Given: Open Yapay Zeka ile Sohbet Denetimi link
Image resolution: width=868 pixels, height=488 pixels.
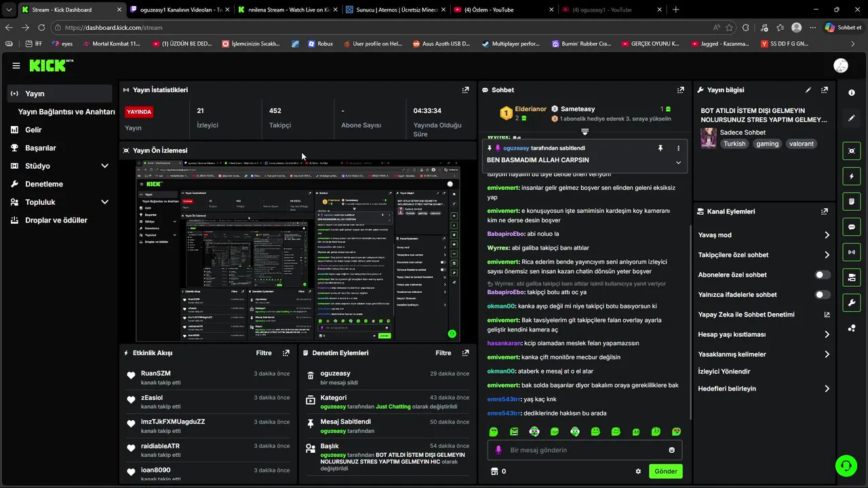Looking at the screenshot, I should point(764,314).
